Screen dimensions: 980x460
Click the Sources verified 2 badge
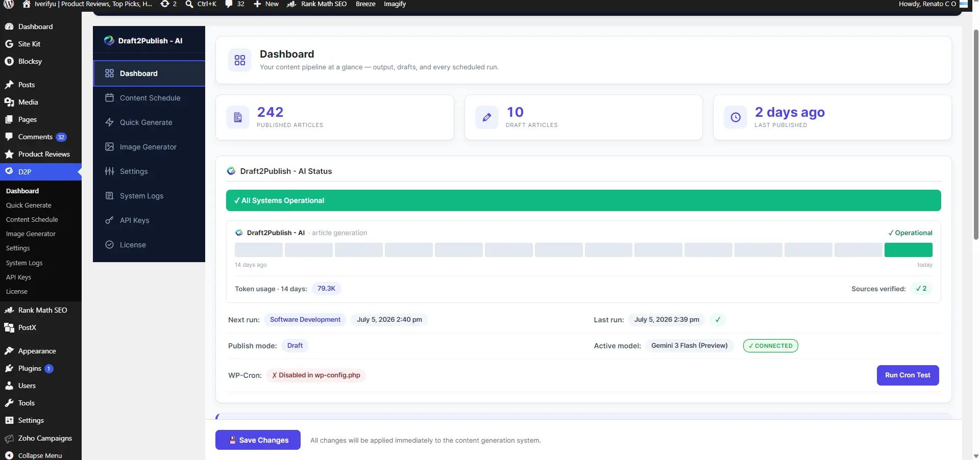click(921, 289)
